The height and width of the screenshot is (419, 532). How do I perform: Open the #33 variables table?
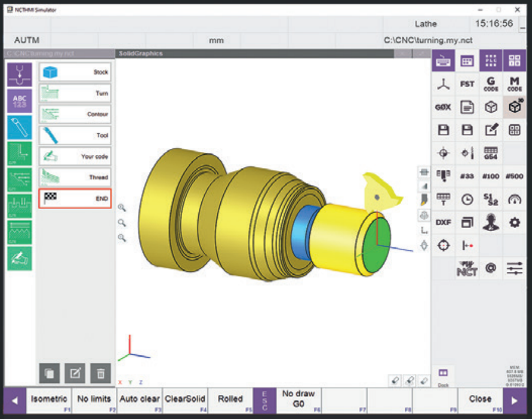click(467, 176)
